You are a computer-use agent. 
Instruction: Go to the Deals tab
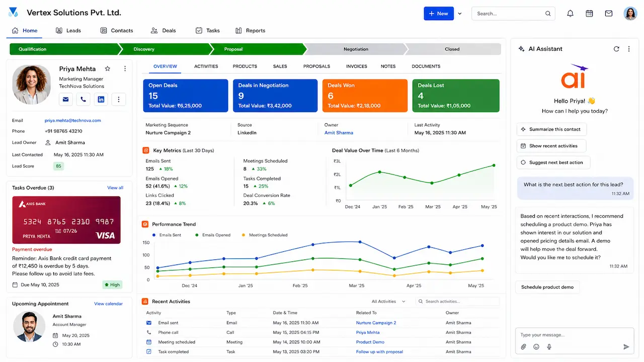(x=164, y=31)
